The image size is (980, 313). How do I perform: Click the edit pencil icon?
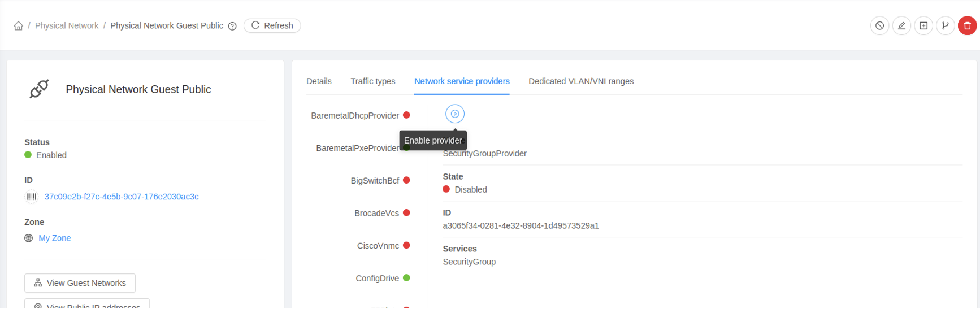[x=901, y=25]
